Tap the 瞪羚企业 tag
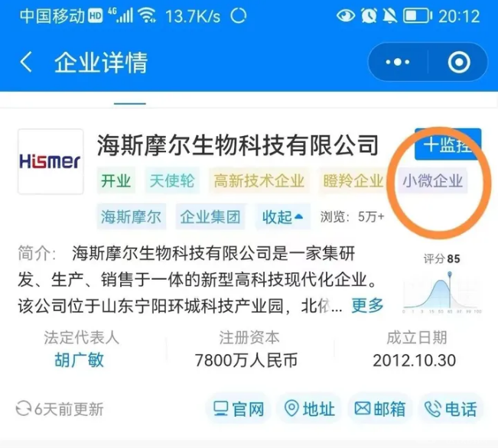498x448 pixels. tap(353, 181)
